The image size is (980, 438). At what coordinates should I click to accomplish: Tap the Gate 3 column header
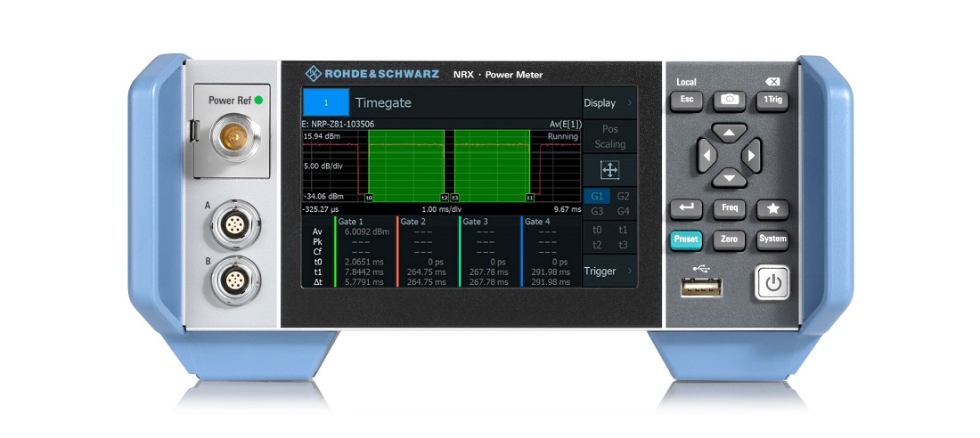tap(475, 221)
